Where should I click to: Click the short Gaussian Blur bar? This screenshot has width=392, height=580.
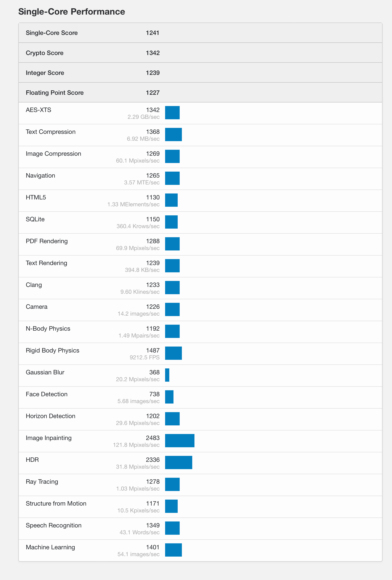167,375
